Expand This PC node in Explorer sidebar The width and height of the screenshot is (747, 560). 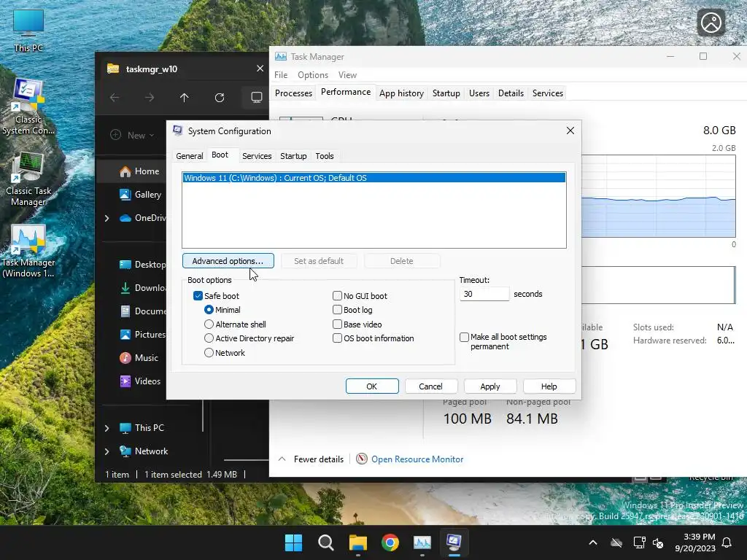[x=107, y=428]
